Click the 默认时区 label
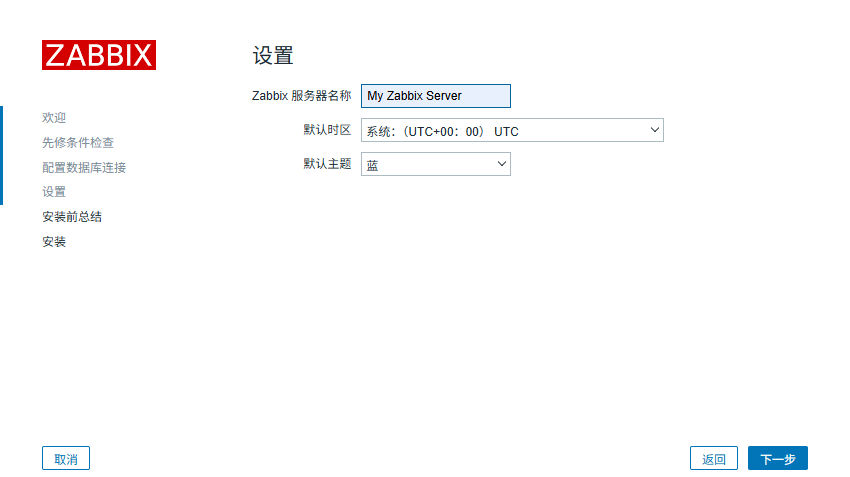The height and width of the screenshot is (477, 850). tap(327, 130)
